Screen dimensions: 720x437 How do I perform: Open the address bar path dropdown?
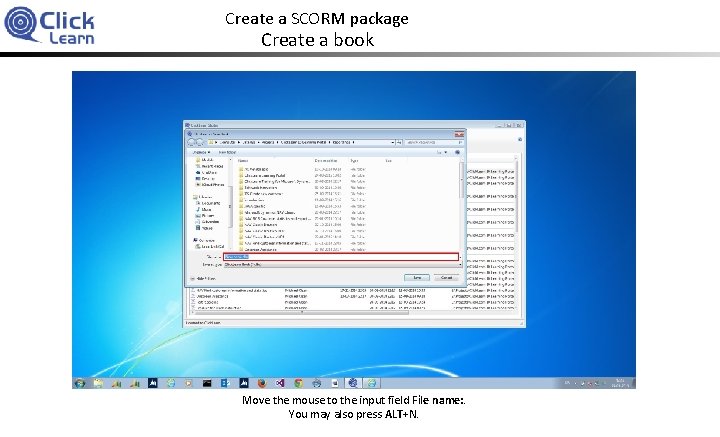pyautogui.click(x=392, y=142)
